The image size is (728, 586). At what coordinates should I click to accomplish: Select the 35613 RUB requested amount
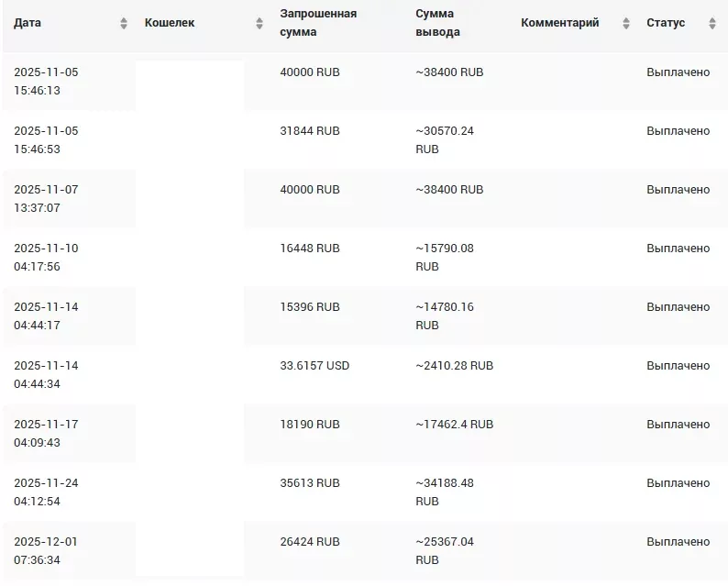310,482
